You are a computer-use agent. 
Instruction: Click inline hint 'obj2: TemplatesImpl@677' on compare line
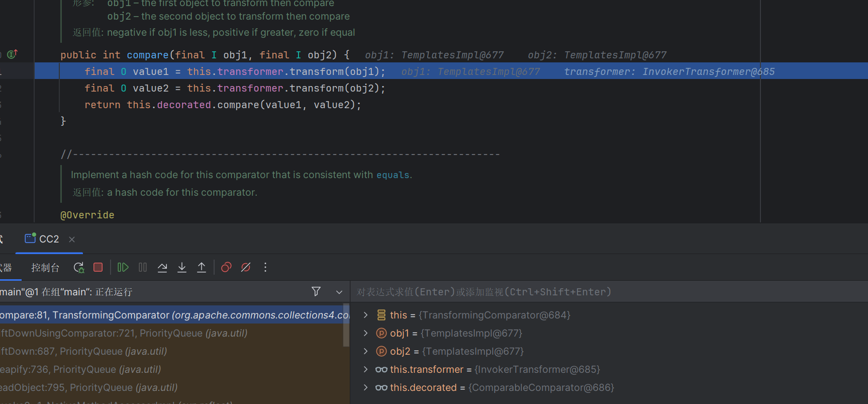click(x=597, y=55)
